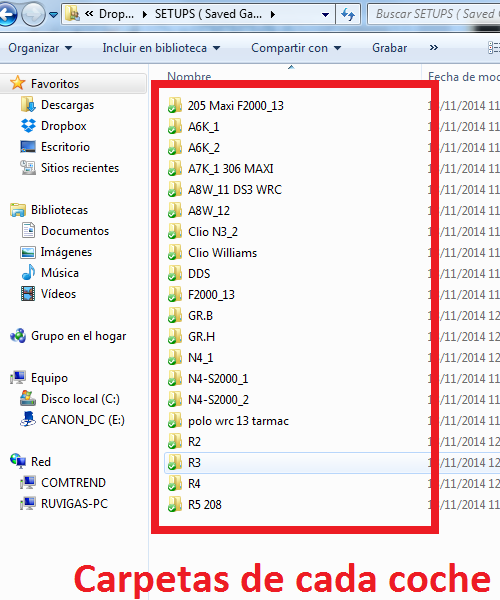Screen dimensions: 500x600
Task: Open the Organizar menu
Action: (x=40, y=48)
